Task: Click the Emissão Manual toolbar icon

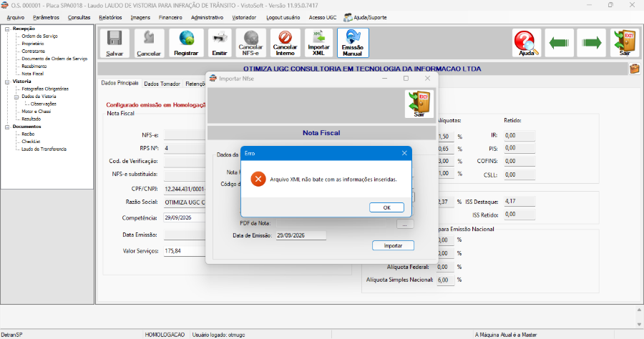Action: point(353,43)
